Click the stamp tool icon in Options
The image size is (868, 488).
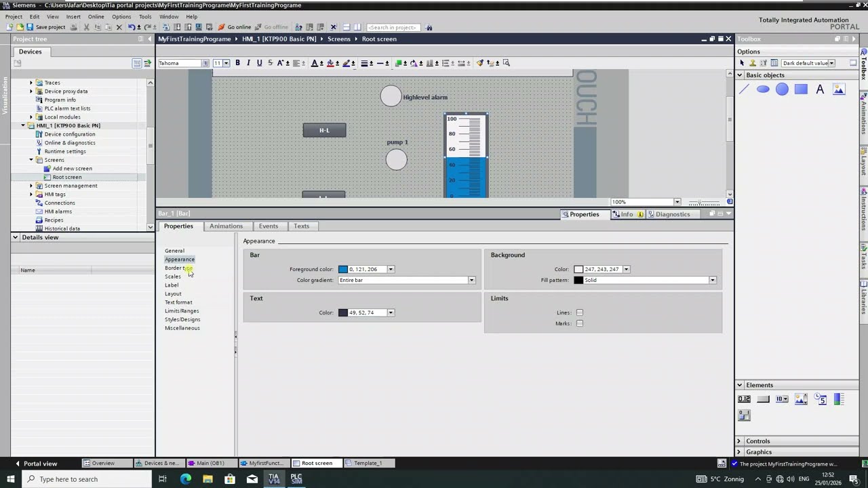(753, 63)
